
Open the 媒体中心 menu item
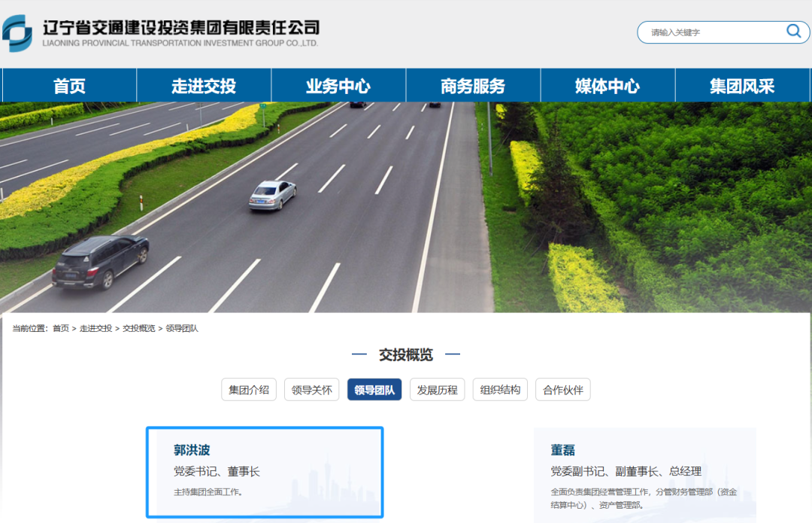[x=607, y=86]
